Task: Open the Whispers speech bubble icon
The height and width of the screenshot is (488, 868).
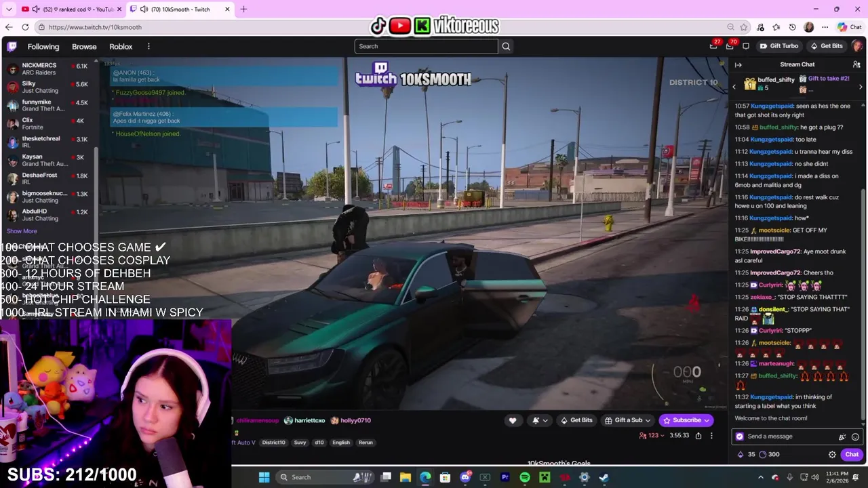Action: (x=746, y=46)
